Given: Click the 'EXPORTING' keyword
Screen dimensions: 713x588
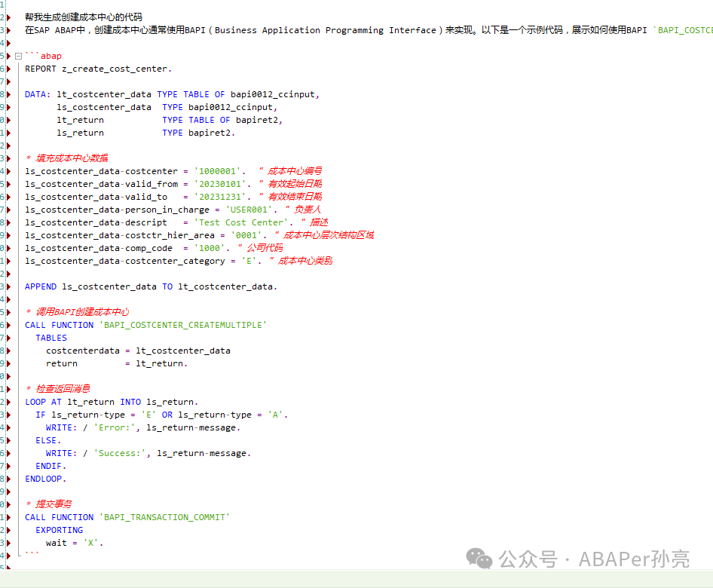Looking at the screenshot, I should point(59,530).
